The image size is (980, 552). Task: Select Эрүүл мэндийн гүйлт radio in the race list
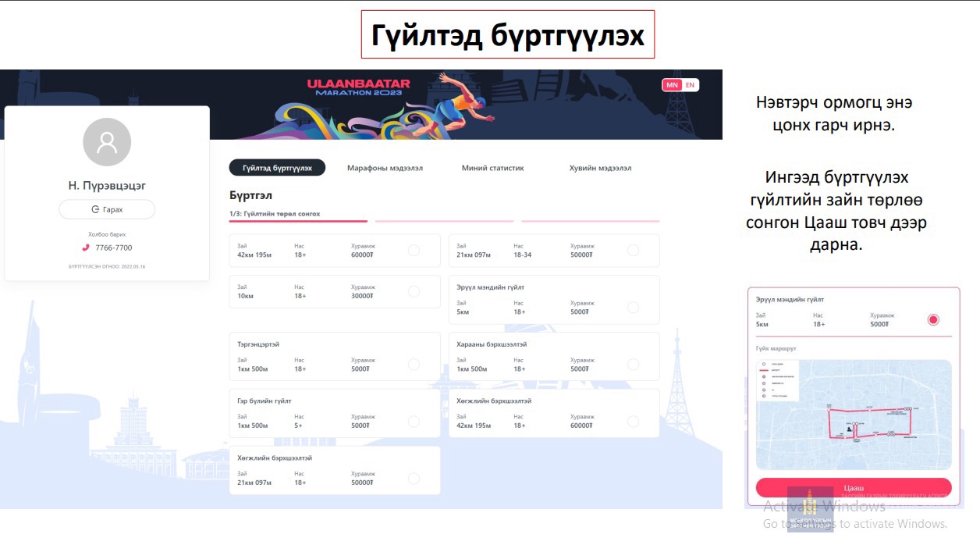pyautogui.click(x=633, y=307)
